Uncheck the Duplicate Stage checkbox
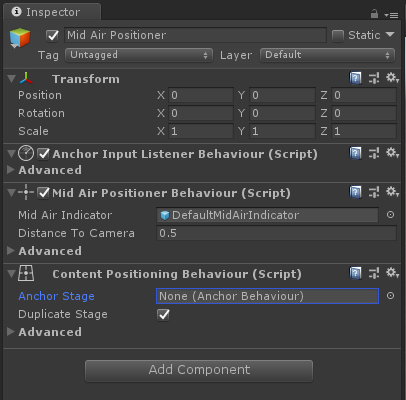 coord(163,314)
